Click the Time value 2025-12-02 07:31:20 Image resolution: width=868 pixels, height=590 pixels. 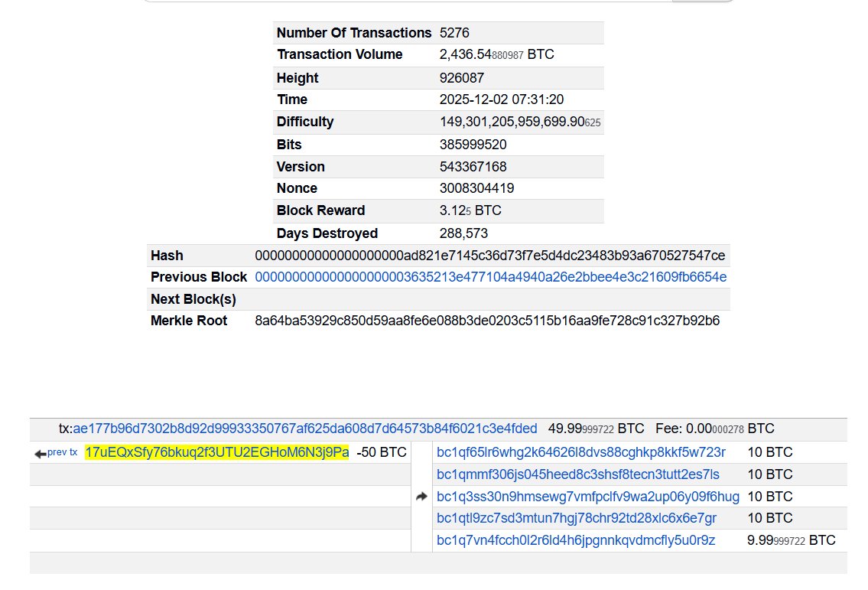[x=502, y=99]
